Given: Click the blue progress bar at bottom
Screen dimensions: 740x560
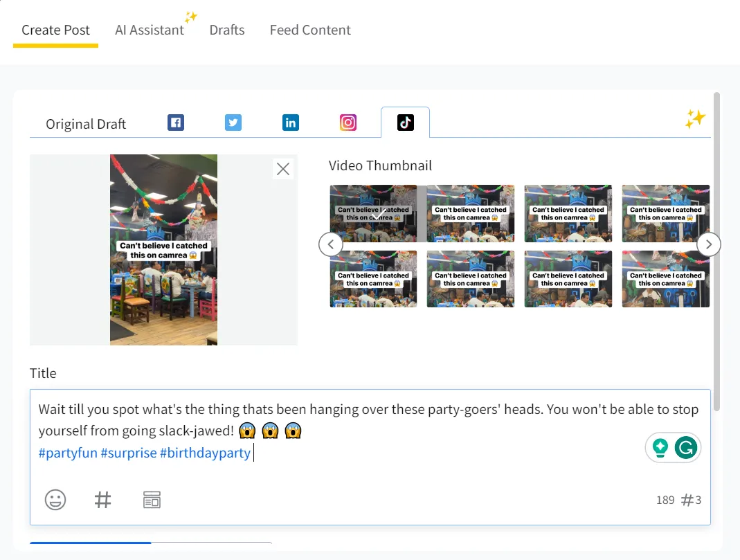Looking at the screenshot, I should click(90, 544).
